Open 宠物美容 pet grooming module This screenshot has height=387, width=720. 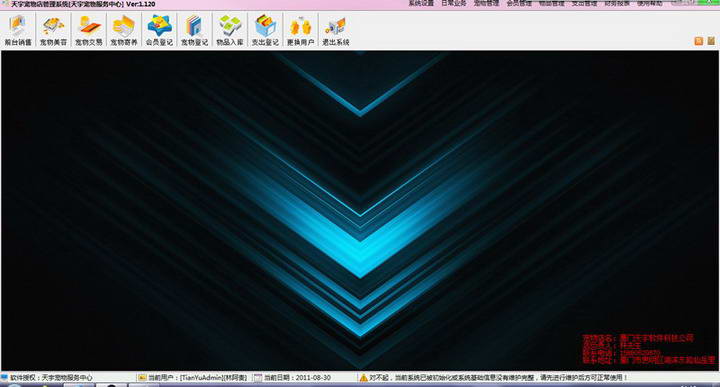[x=53, y=30]
